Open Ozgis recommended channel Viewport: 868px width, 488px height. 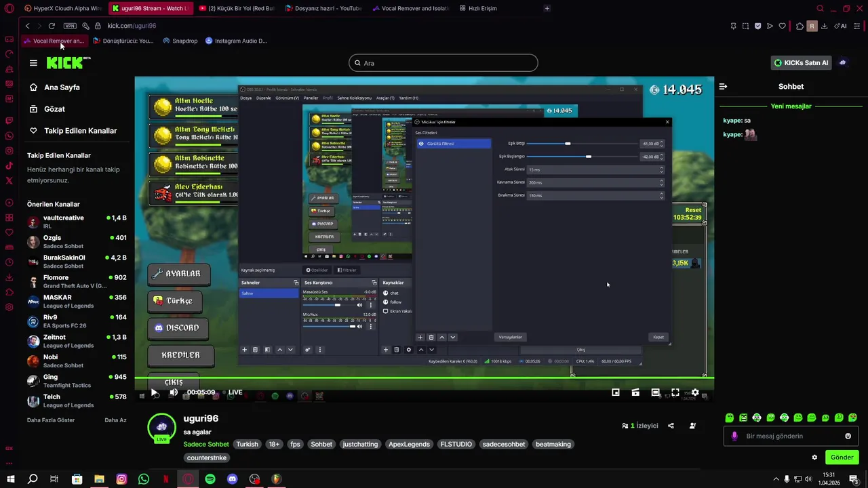(77, 242)
